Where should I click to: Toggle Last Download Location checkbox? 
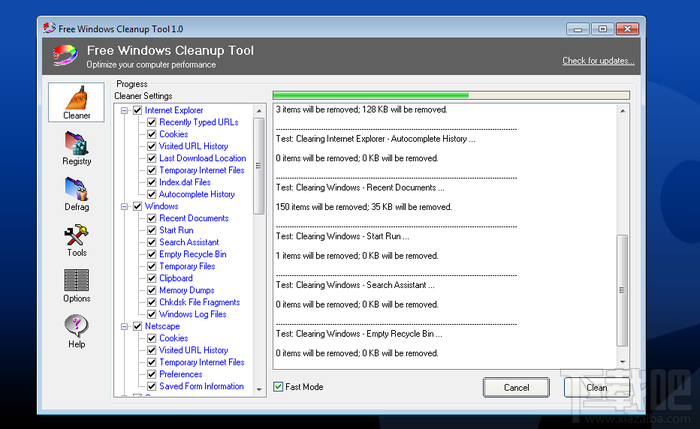click(152, 158)
